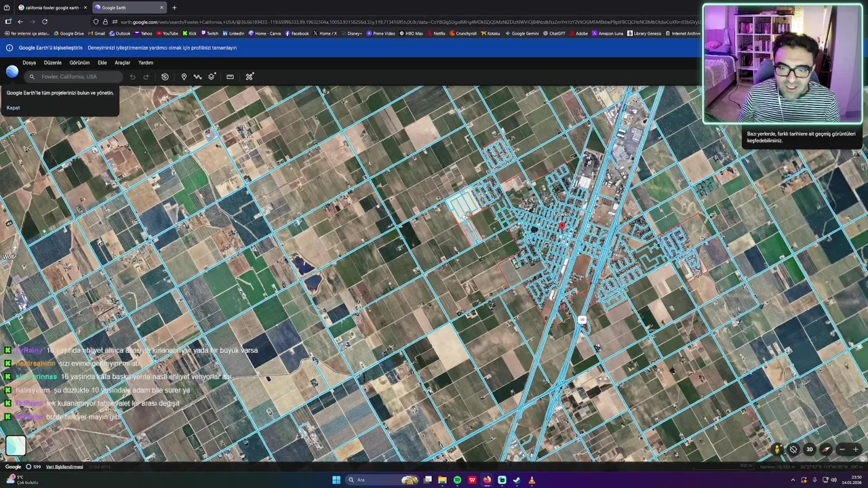Screen dimensions: 868x488
Task: Open the YouTube bookmark
Action: point(167,33)
